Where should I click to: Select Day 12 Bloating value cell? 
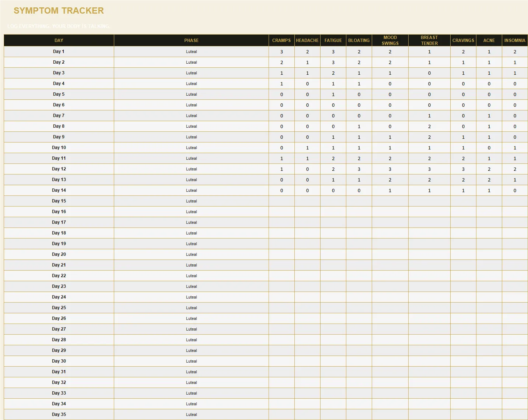coord(359,169)
